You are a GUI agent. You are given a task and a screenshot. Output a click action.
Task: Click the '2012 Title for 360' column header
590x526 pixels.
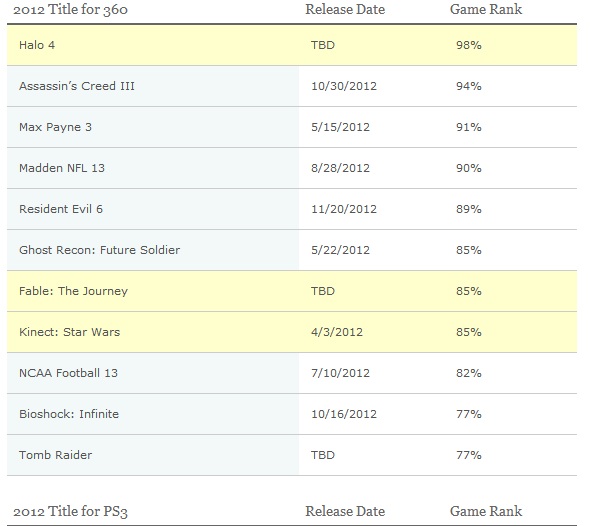click(x=70, y=9)
